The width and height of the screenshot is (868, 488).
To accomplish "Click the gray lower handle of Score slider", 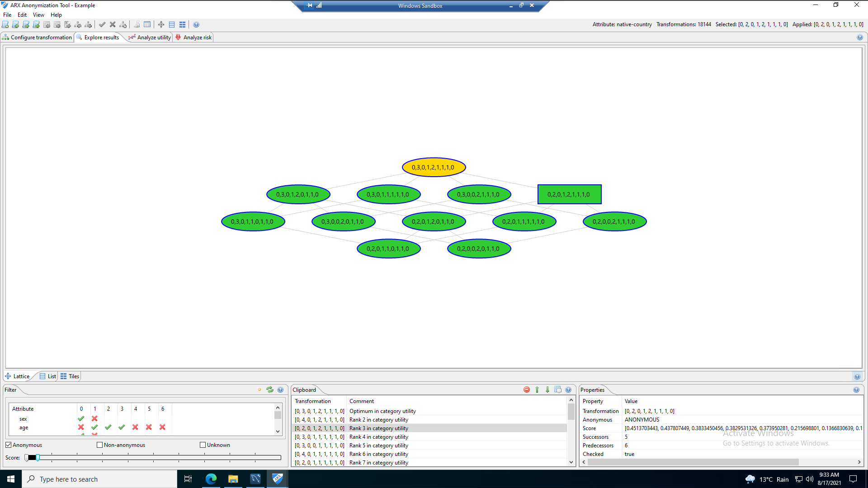I will [27, 458].
